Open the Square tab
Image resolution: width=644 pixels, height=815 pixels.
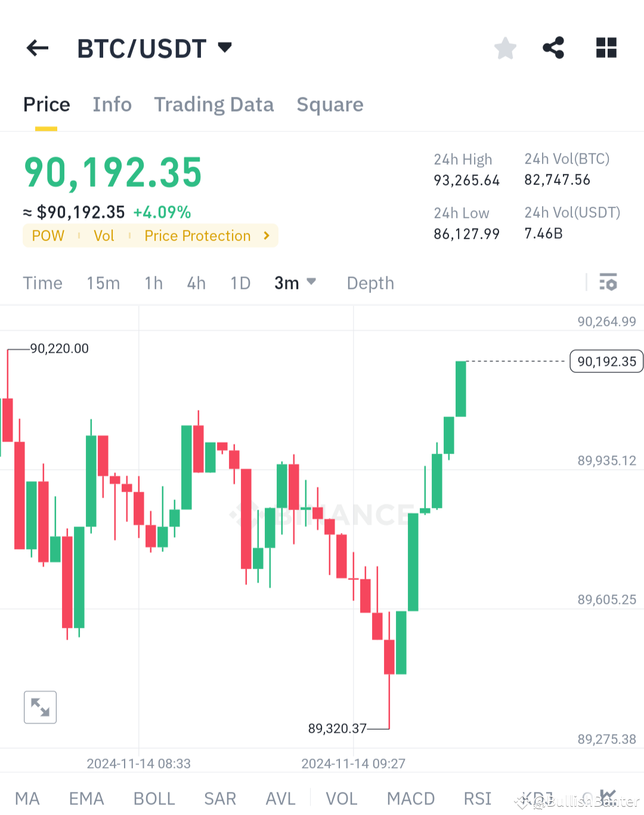(330, 104)
